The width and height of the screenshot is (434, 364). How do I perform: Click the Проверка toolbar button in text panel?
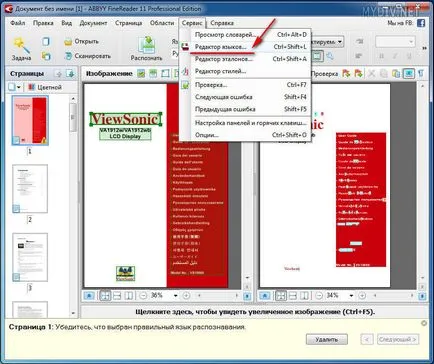324,74
